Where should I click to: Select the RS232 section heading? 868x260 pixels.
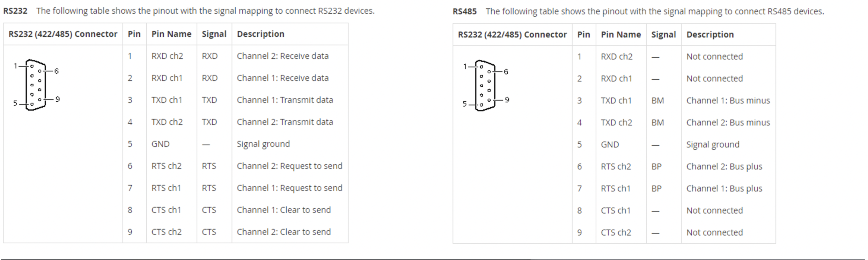click(15, 11)
